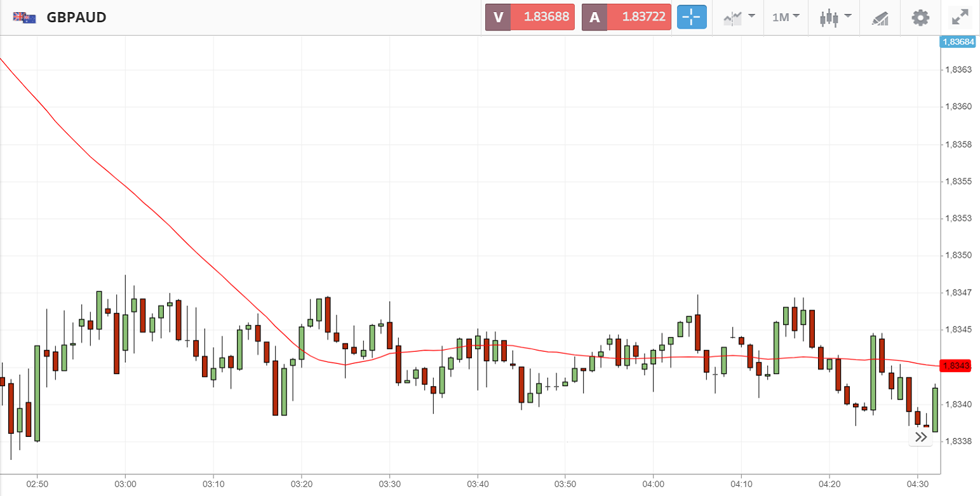The width and height of the screenshot is (980, 496).
Task: Select the drawing tools pencil icon
Action: click(x=880, y=18)
